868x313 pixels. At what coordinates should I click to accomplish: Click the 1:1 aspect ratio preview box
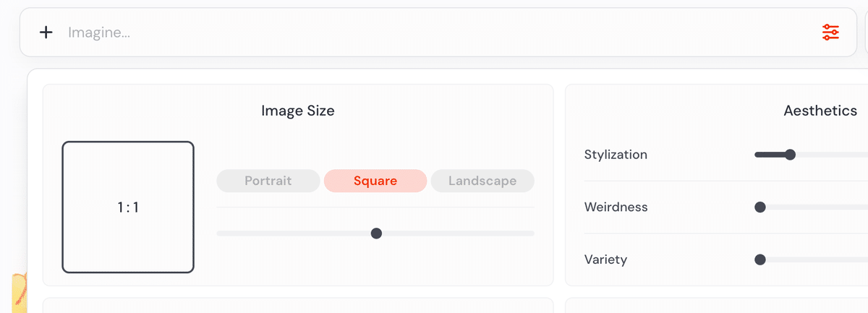[x=128, y=207]
